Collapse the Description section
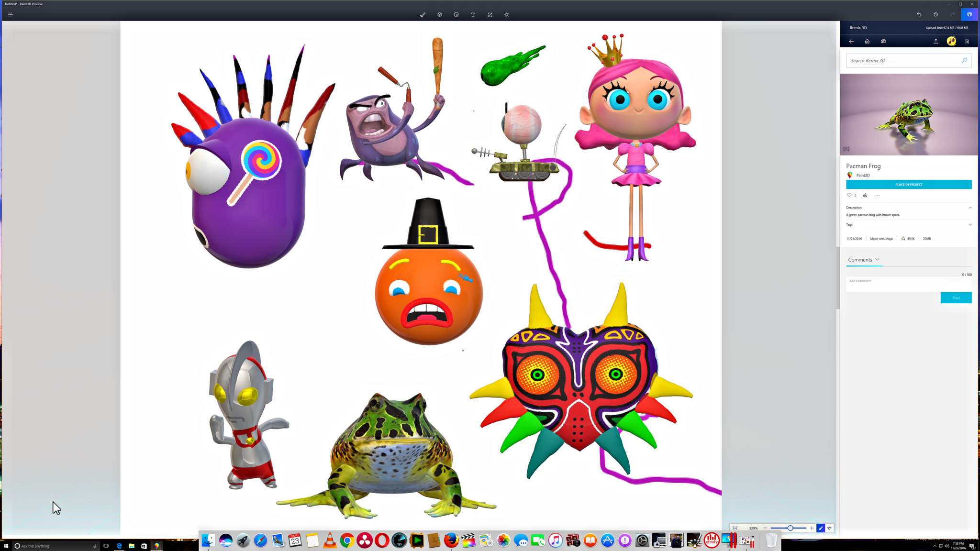 tap(970, 208)
